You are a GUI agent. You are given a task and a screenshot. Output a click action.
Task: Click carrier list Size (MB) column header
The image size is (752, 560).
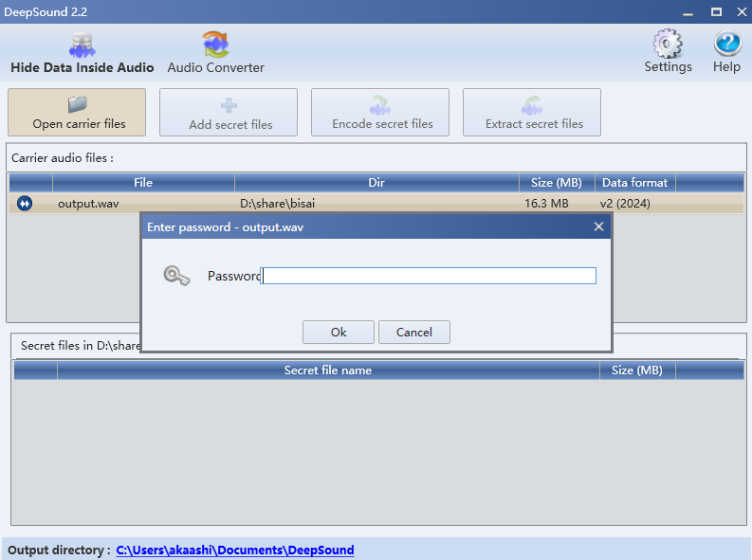557,183
